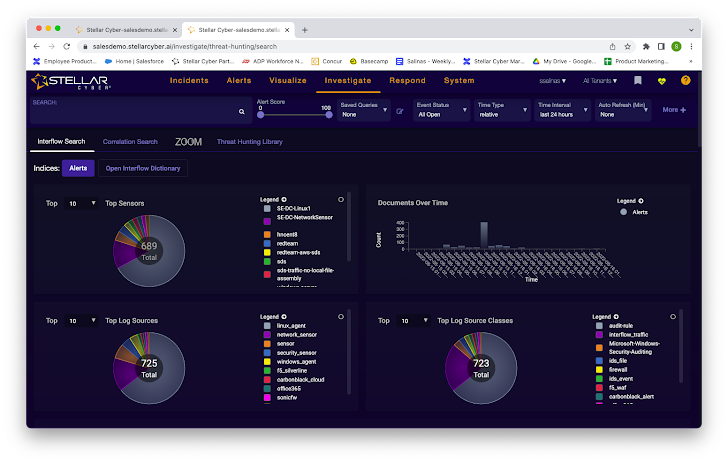Screen dimensions: 728x463
Task: Switch to Correlation Search tab
Action: point(130,142)
